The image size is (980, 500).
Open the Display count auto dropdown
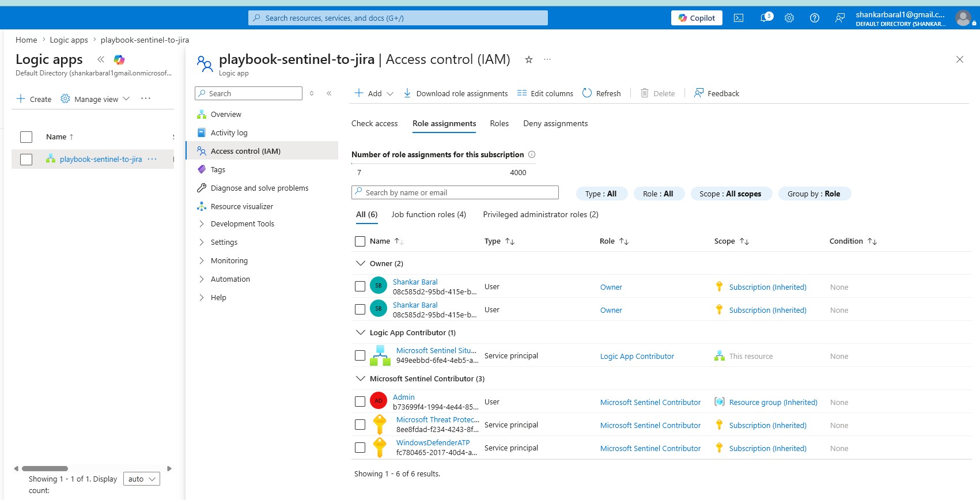pyautogui.click(x=142, y=479)
